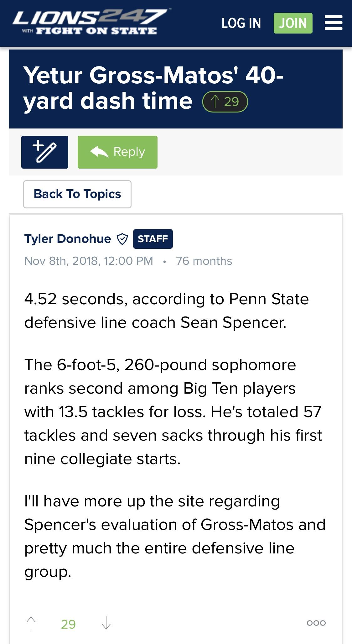Click the upvote badge in the thread title
Screen dimensions: 352x644
coord(225,102)
